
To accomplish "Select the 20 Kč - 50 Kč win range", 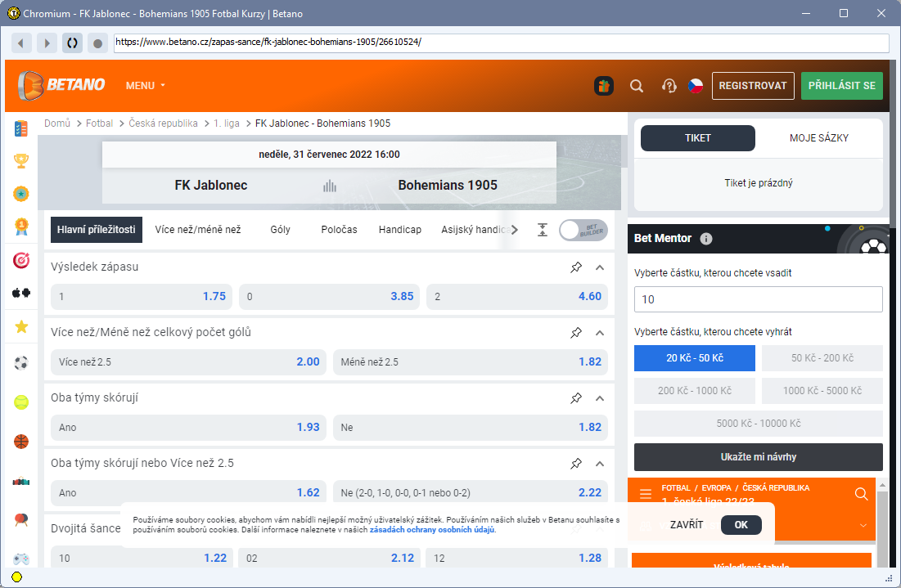I will [695, 358].
